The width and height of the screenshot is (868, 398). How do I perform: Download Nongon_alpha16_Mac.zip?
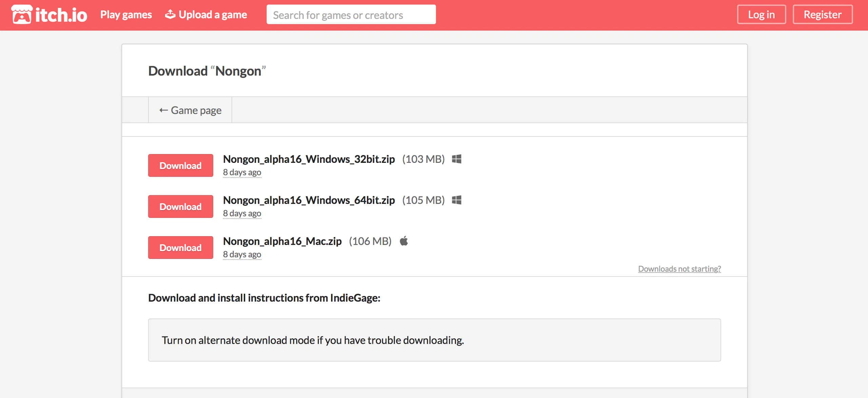click(x=180, y=248)
